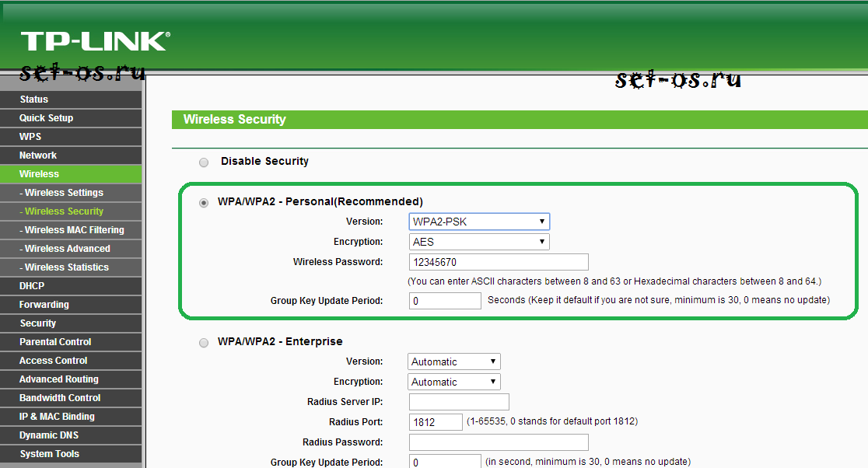Open the Quick Setup page

coord(71,118)
